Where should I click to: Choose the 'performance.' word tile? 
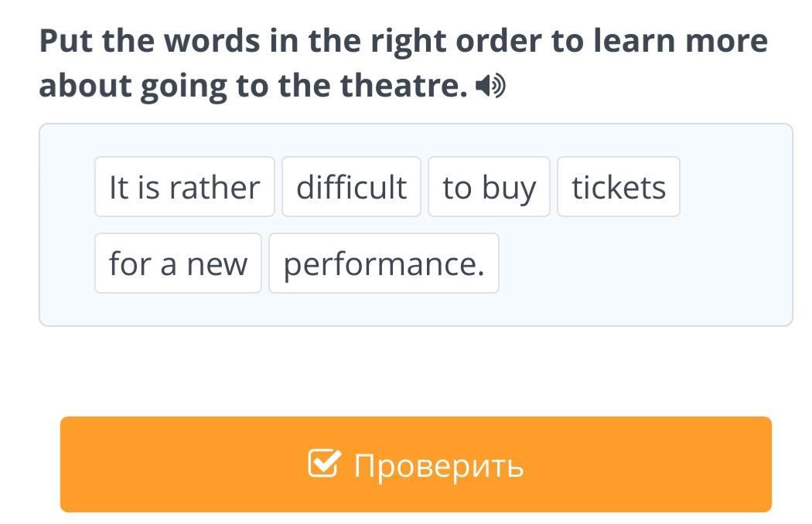pyautogui.click(x=384, y=264)
